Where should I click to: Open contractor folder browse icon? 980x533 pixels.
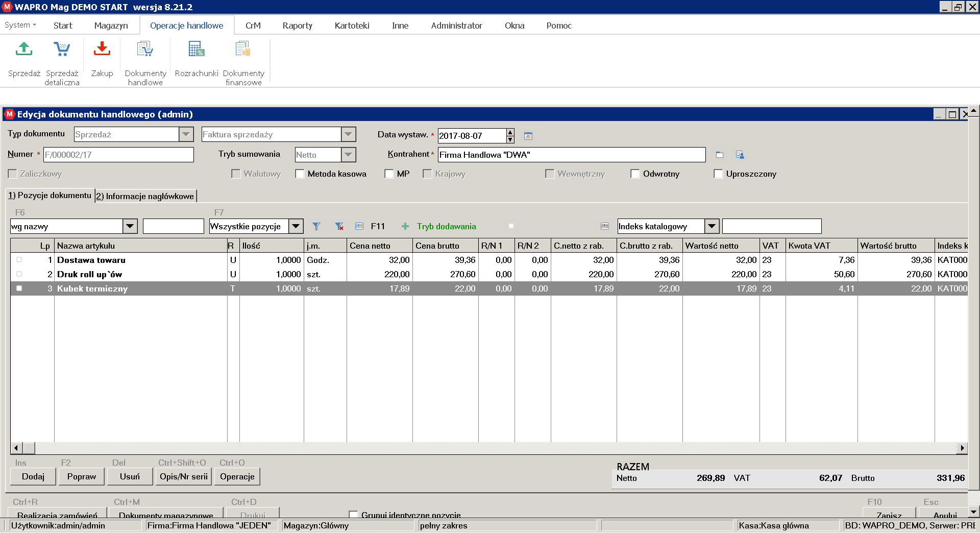tap(720, 155)
